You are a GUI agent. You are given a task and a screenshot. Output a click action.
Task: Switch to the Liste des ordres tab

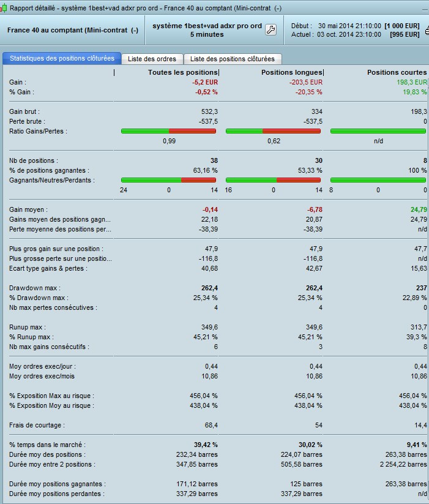pos(152,59)
